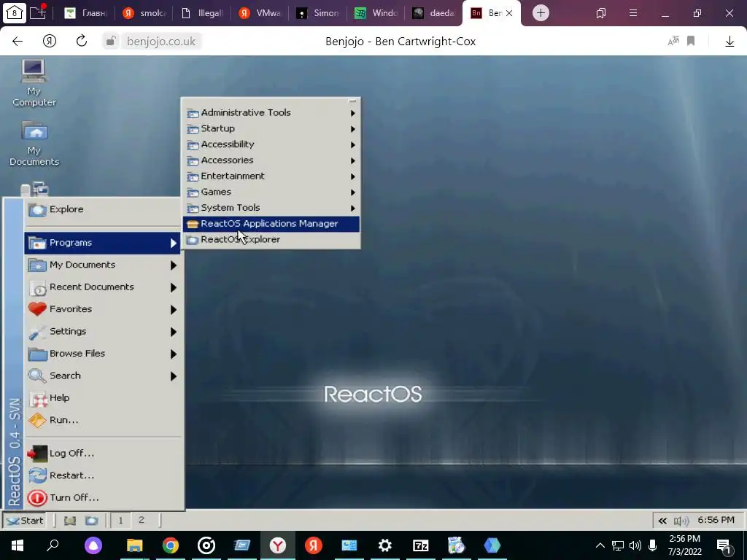Expand Programs arrow in Start menu
Image resolution: width=747 pixels, height=560 pixels.
pos(174,244)
